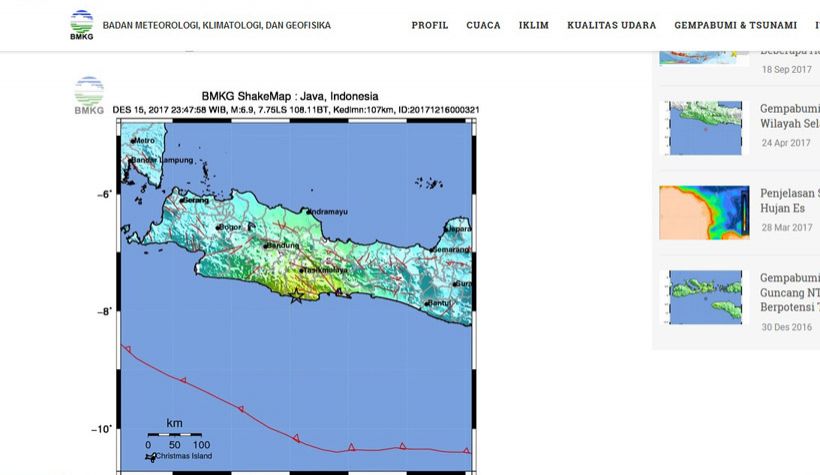This screenshot has height=475, width=820.
Task: Open the IKLIM menu
Action: [534, 25]
